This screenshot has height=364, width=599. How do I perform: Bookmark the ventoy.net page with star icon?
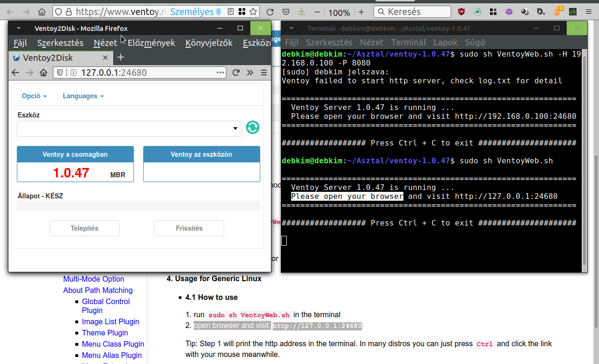click(253, 12)
